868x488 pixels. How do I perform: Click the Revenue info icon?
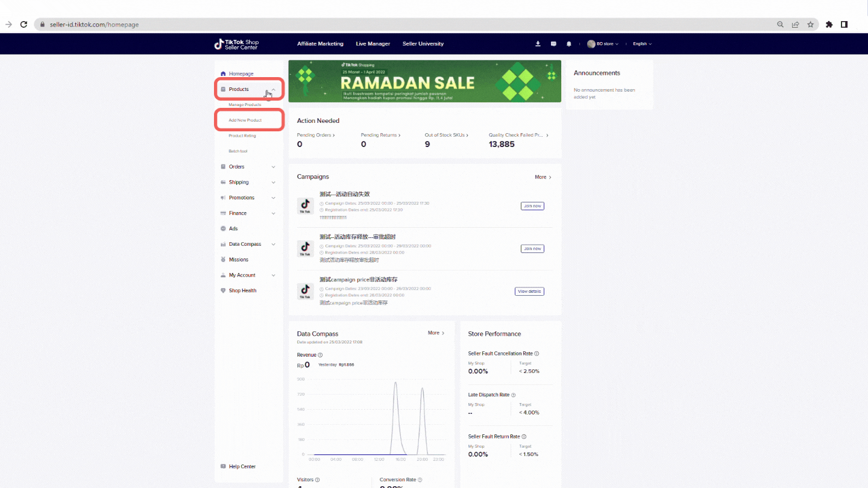320,355
